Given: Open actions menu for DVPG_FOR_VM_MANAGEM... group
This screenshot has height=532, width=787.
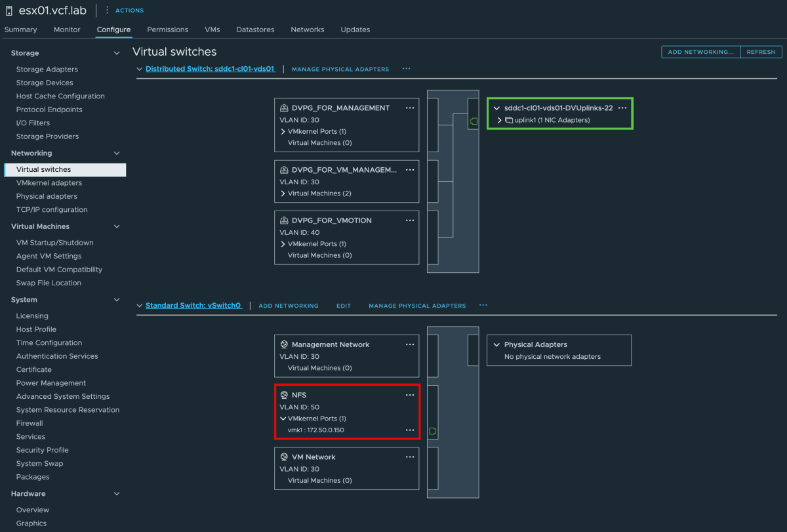Looking at the screenshot, I should tap(410, 169).
